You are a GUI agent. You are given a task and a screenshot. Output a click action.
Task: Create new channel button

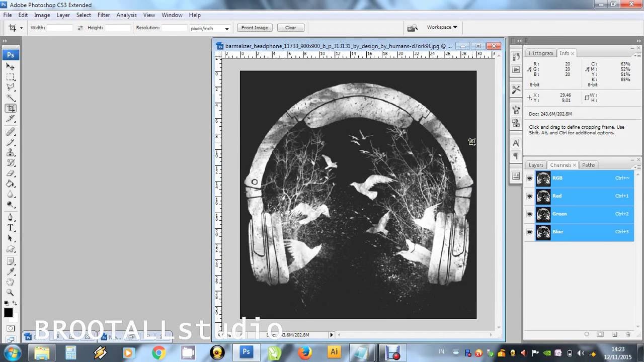614,334
